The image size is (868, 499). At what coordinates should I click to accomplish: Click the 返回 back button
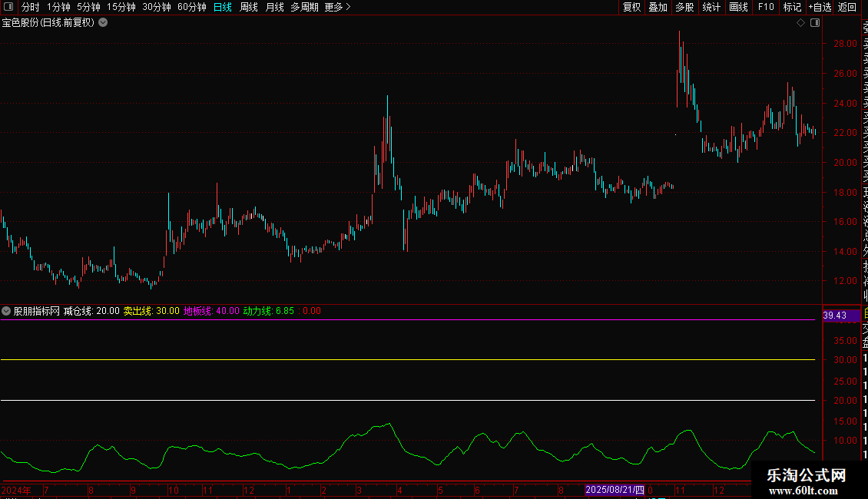(x=847, y=7)
